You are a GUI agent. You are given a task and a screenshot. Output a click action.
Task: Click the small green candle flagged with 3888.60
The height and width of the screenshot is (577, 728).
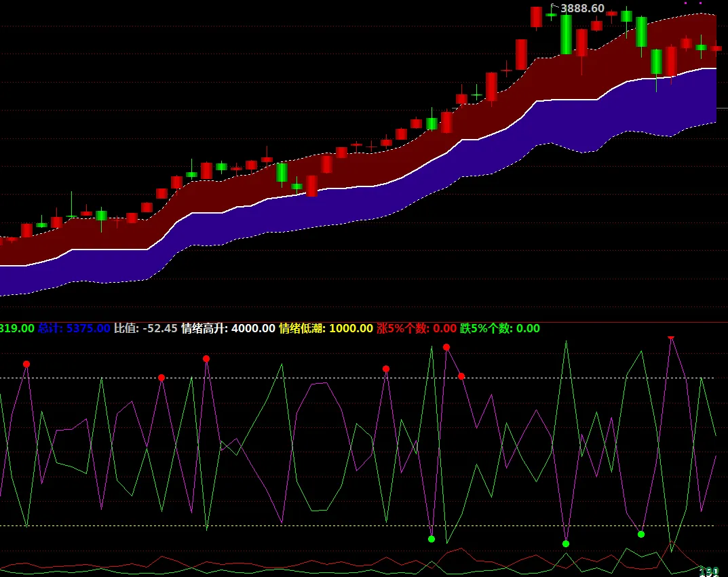click(x=551, y=15)
